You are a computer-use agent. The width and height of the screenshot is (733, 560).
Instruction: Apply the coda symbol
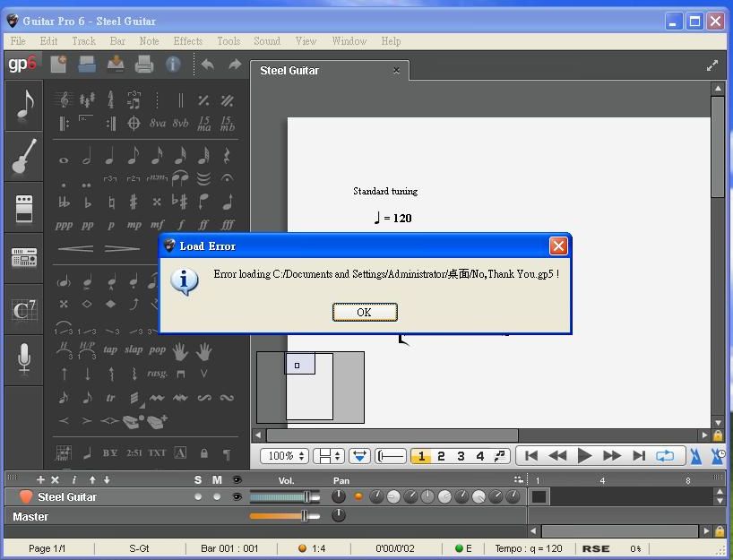coord(134,124)
